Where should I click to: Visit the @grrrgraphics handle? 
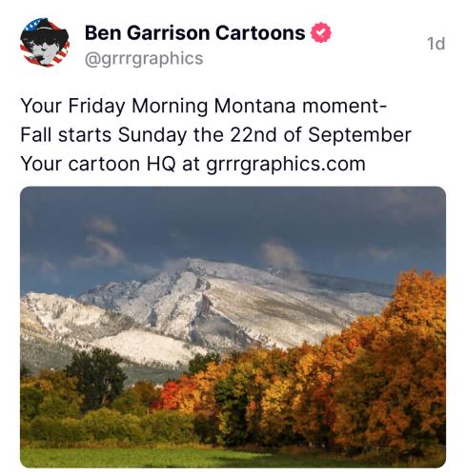click(x=144, y=59)
